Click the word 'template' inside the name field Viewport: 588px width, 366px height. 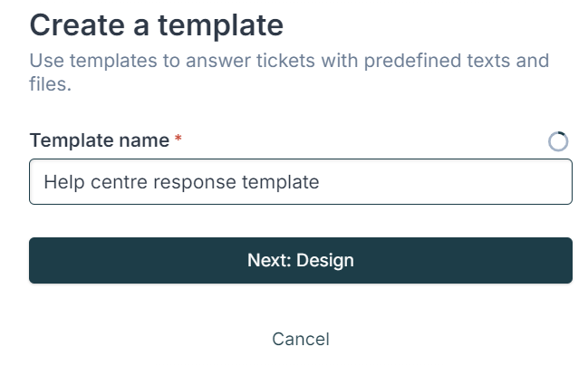pyautogui.click(x=281, y=183)
